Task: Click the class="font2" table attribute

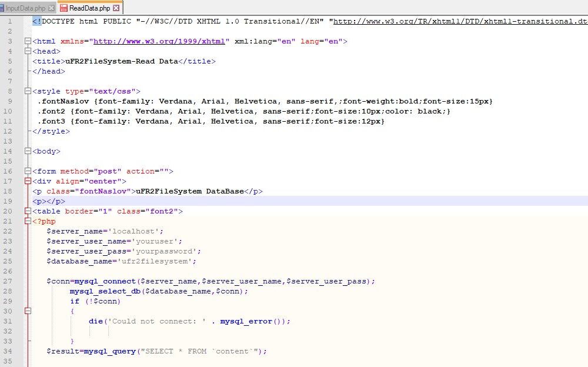Action: pos(148,211)
